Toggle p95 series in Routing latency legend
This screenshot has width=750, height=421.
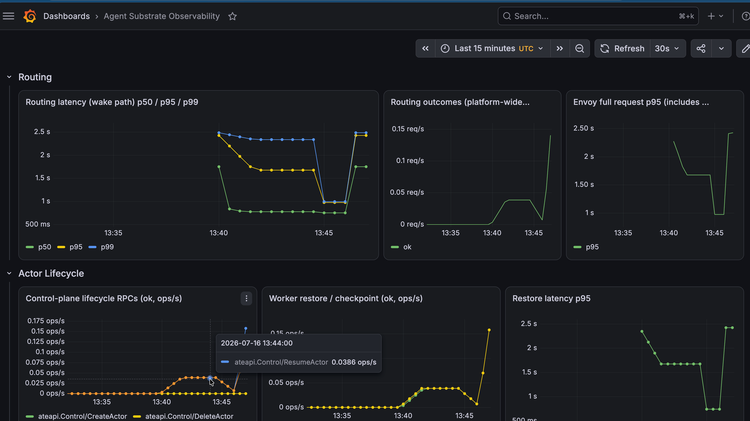pos(70,247)
